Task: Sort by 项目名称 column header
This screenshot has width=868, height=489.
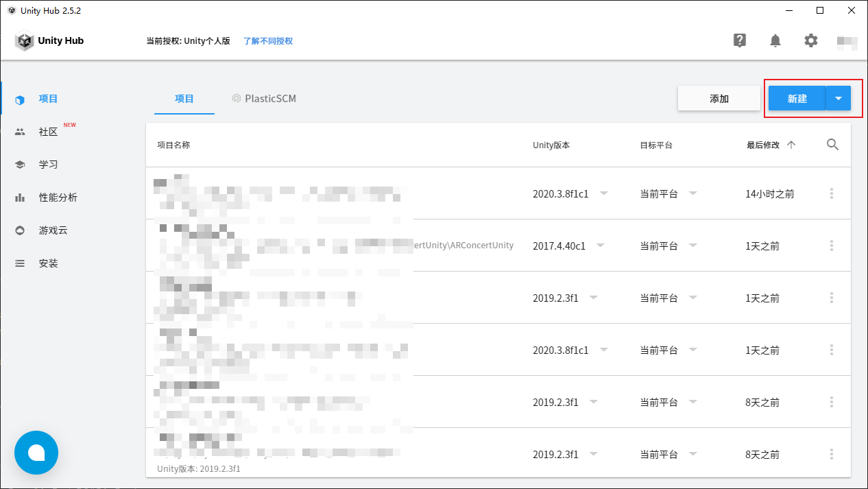Action: coord(173,145)
